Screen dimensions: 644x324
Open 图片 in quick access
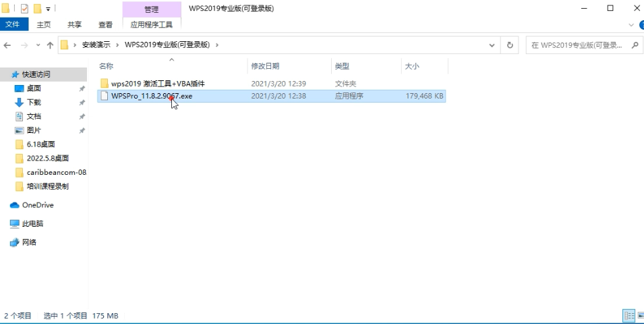(34, 130)
